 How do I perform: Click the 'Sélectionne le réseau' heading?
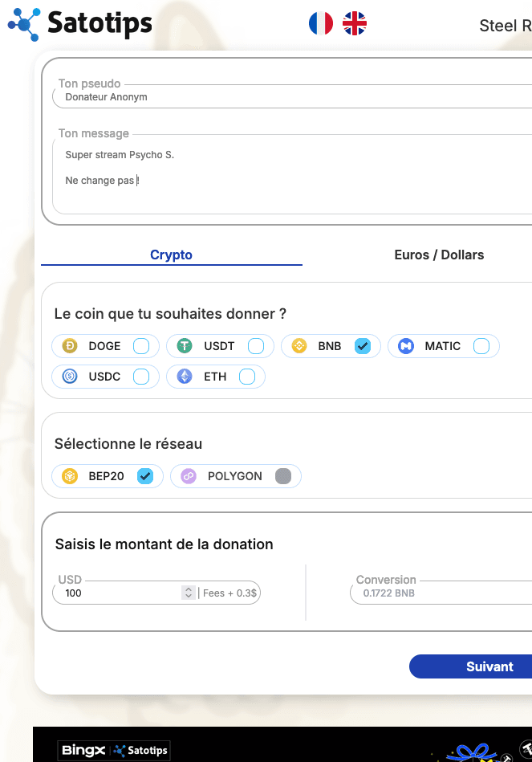pos(128,444)
